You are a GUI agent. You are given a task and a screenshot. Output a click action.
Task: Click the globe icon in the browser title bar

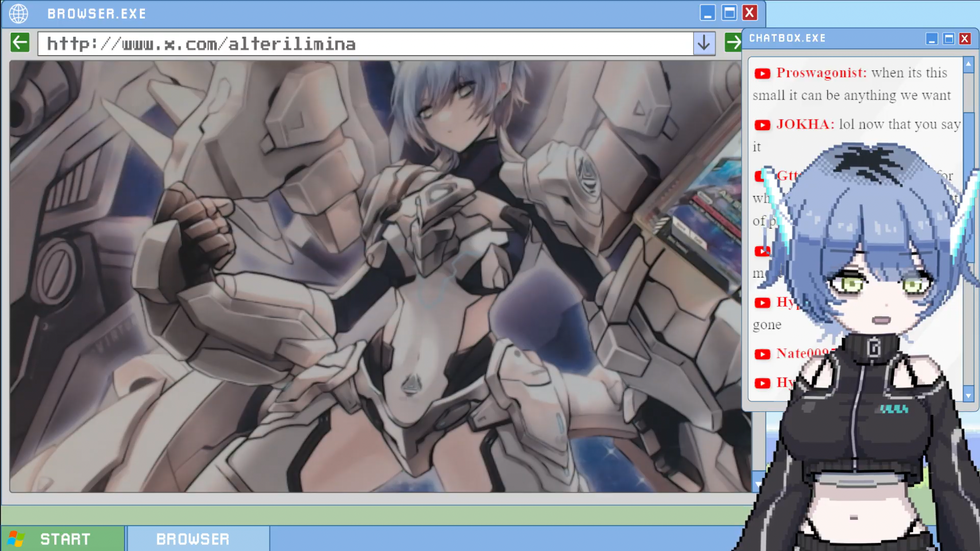point(19,13)
